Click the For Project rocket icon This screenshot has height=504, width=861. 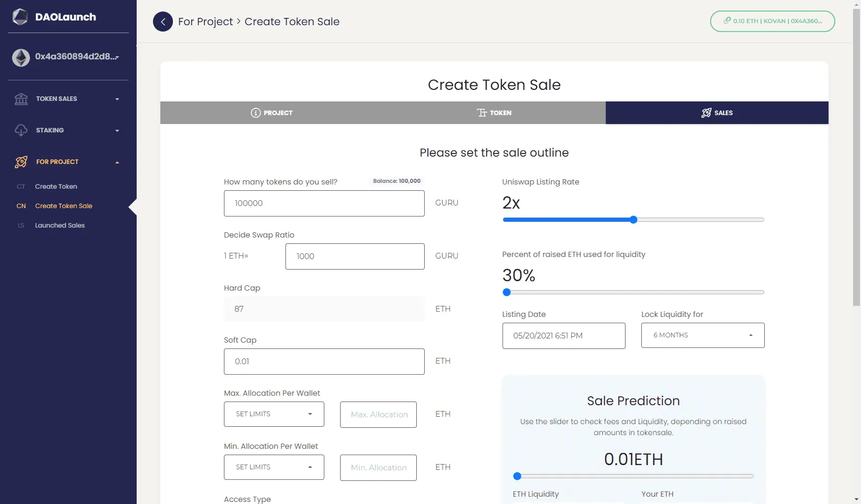(21, 162)
